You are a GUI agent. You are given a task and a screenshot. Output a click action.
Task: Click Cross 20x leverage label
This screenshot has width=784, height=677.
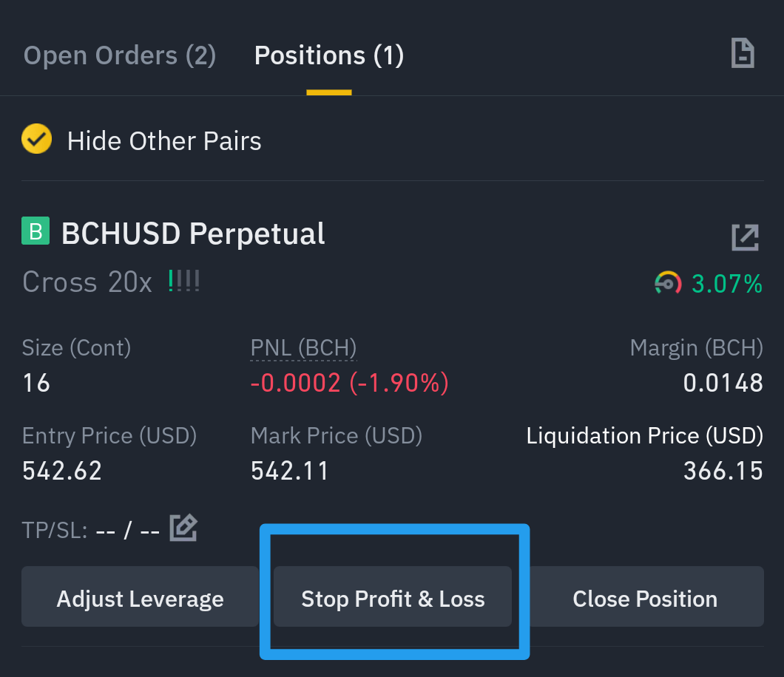[87, 282]
